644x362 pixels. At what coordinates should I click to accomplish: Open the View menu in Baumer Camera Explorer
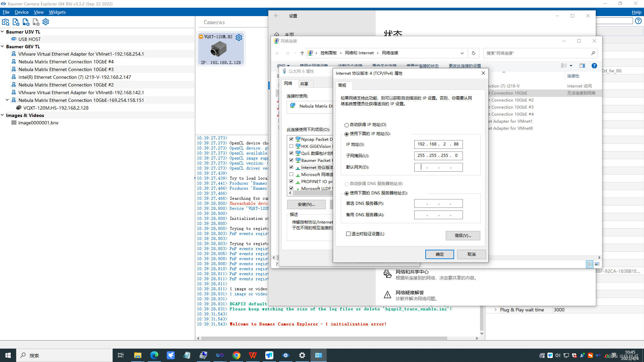39,12
